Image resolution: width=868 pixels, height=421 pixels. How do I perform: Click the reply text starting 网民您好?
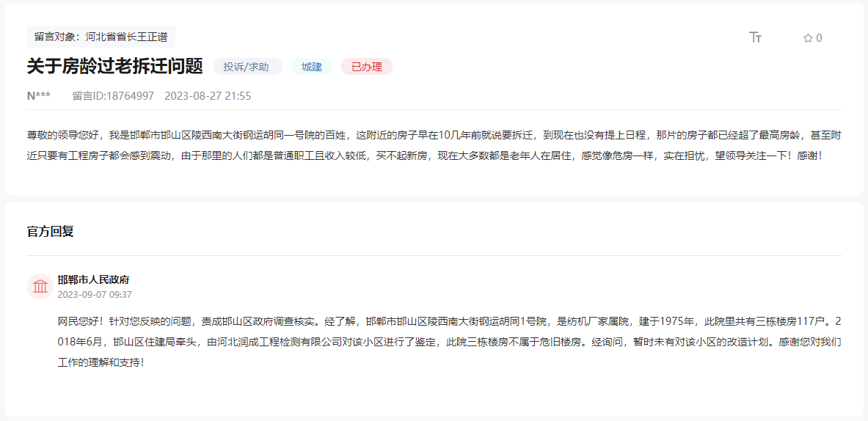(x=450, y=342)
